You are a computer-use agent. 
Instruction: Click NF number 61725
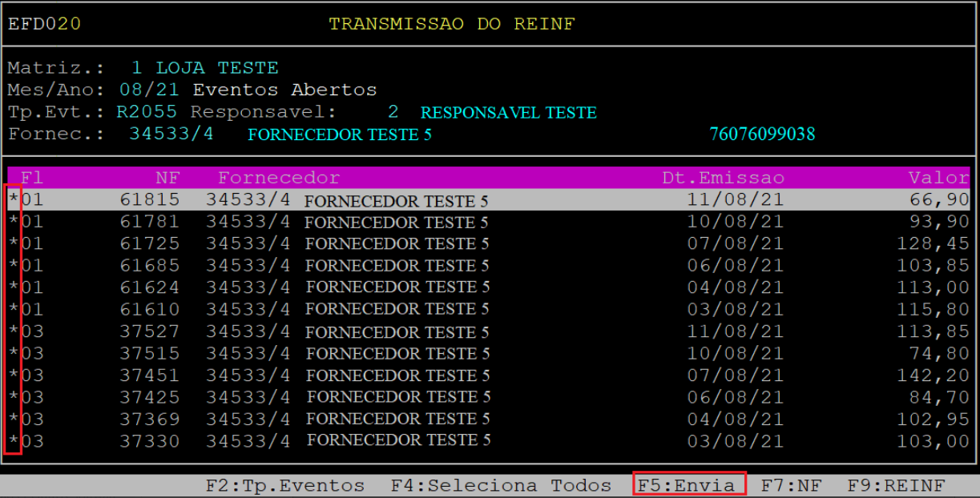pos(150,243)
